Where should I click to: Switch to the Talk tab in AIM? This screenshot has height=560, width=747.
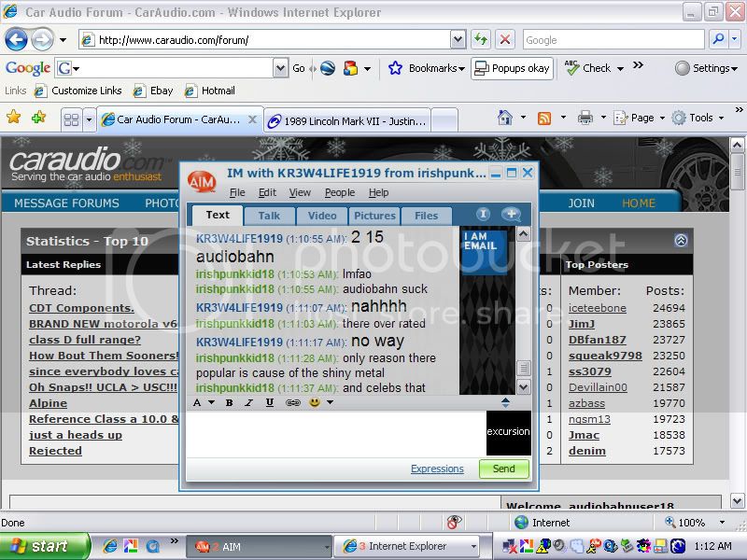tap(269, 216)
